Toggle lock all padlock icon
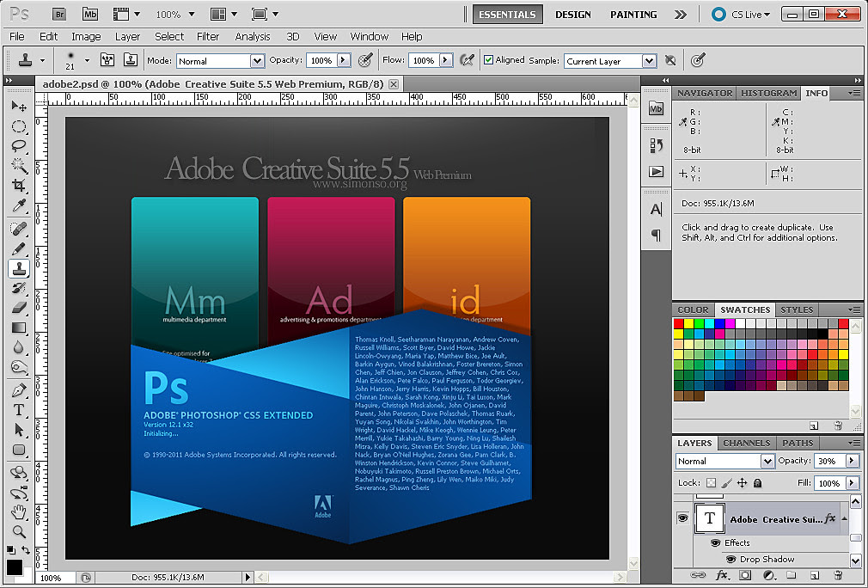The height and width of the screenshot is (588, 868). point(757,483)
